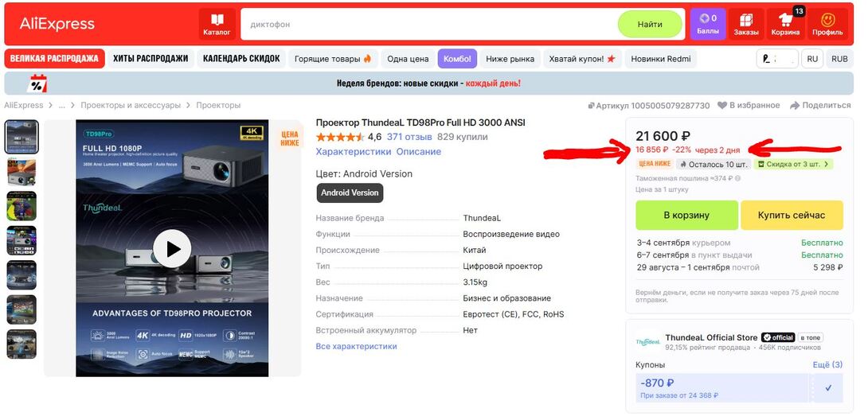The width and height of the screenshot is (868, 420).
Task: Open Заказы orders icon
Action: point(746,25)
